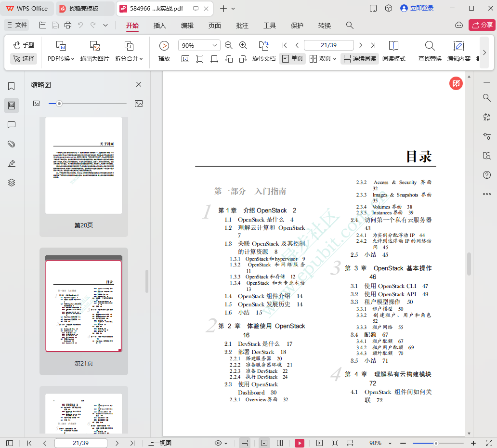Open the bookmark panel in the sidebar
Screen dimensions: 497x448
(x=12, y=86)
